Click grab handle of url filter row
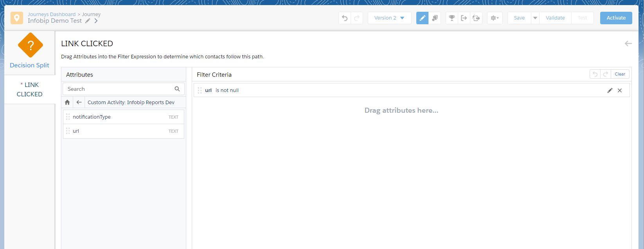644x249 pixels. (200, 90)
